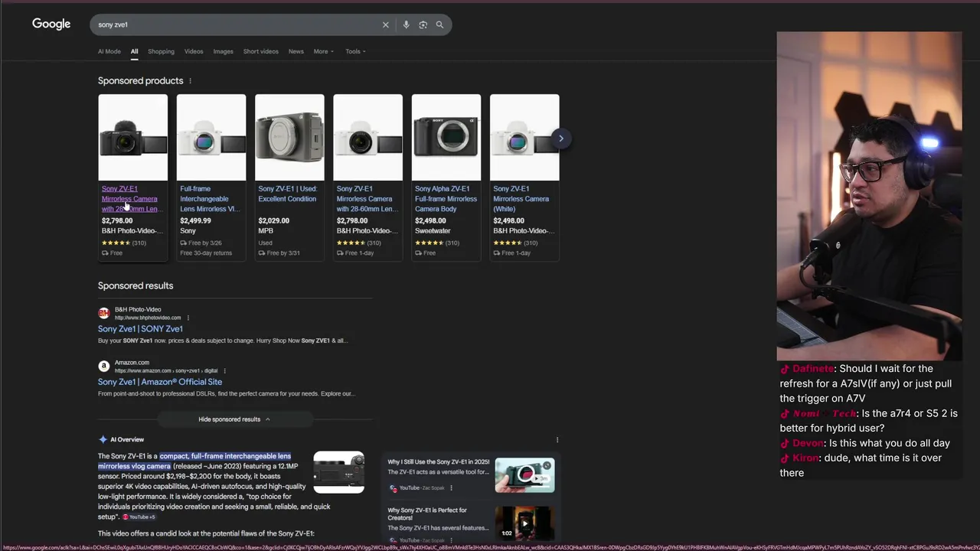
Task: Open the Short videos tab
Action: [261, 51]
